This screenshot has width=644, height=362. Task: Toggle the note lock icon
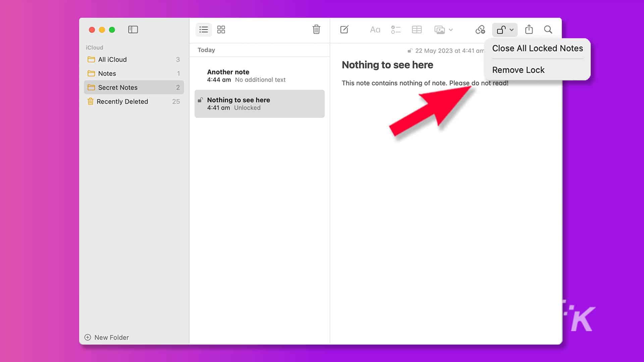click(x=501, y=29)
